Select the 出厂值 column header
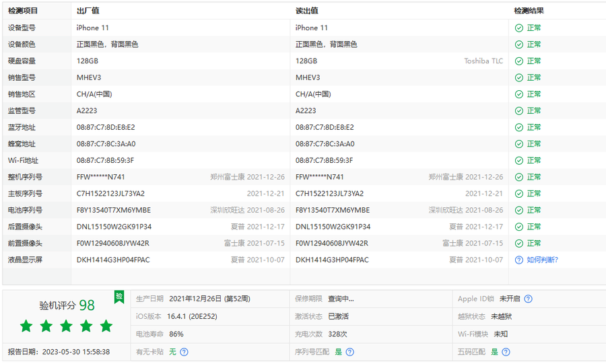Screen dimensions: 606x364 (88, 11)
